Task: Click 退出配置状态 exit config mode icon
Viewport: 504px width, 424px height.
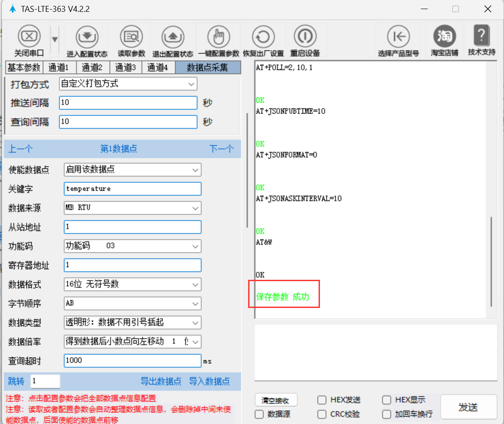Action: [x=172, y=37]
